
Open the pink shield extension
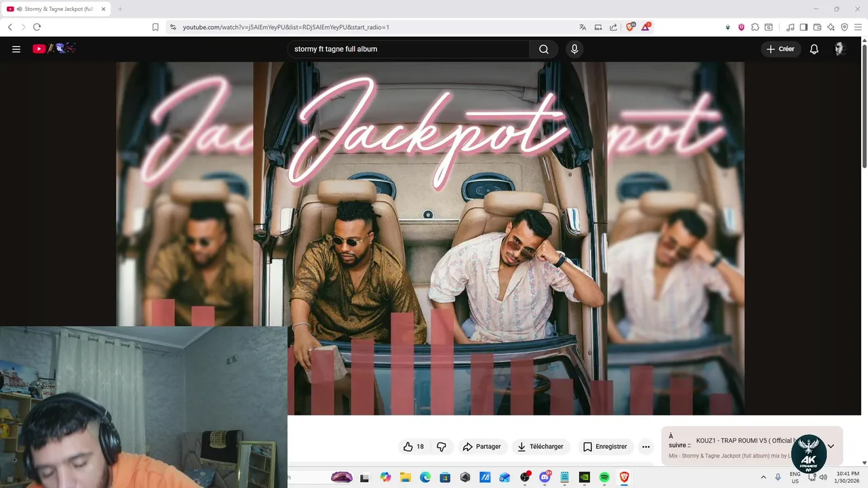[x=741, y=27]
